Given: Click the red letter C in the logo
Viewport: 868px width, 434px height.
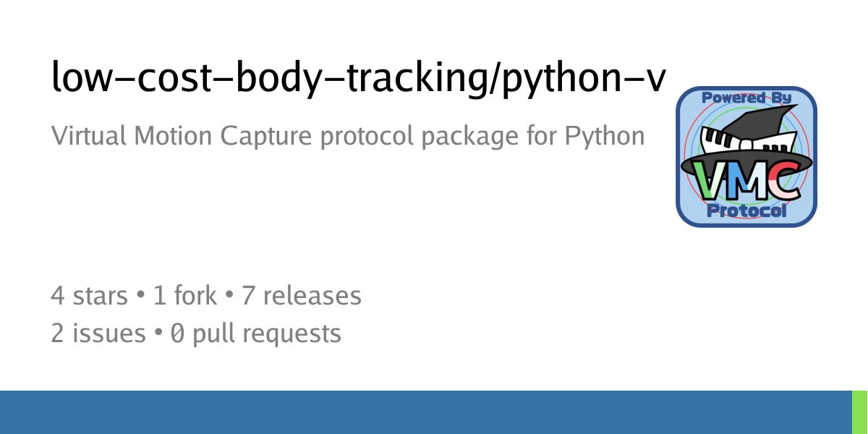Looking at the screenshot, I should click(783, 181).
